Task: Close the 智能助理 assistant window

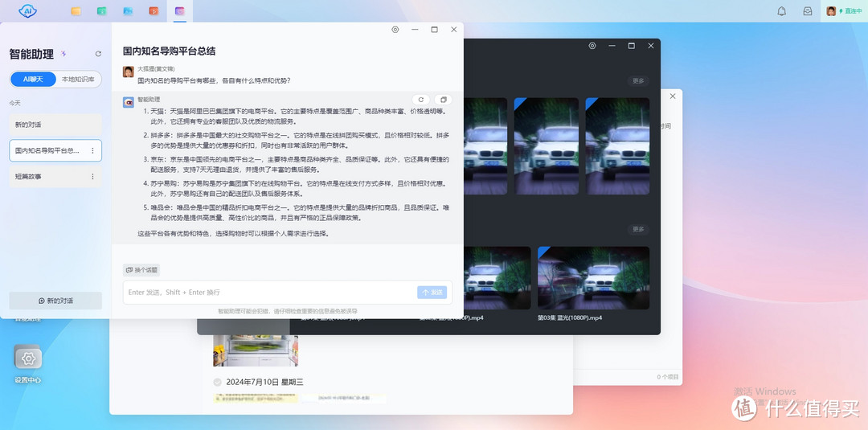Action: [454, 30]
